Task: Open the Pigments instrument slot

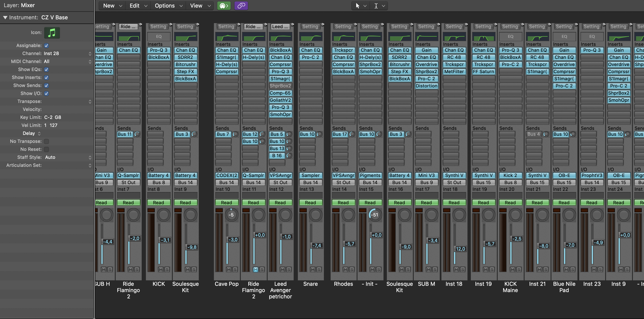Action: [x=370, y=175]
